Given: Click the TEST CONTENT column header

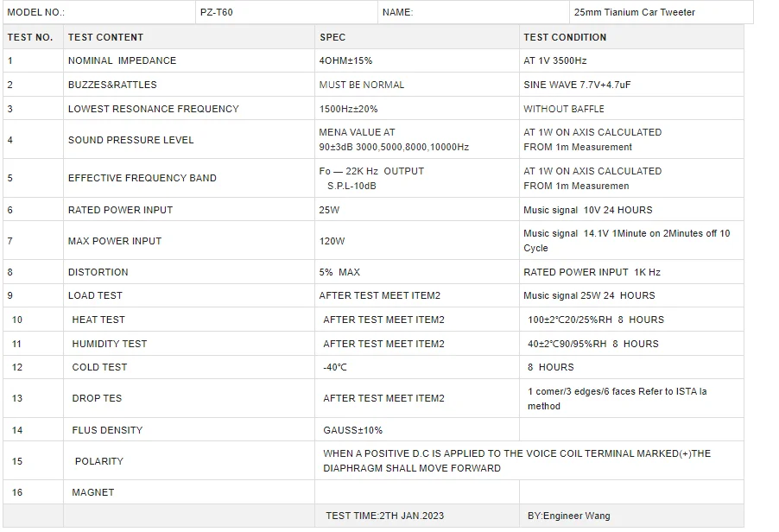Looking at the screenshot, I should coord(189,37).
